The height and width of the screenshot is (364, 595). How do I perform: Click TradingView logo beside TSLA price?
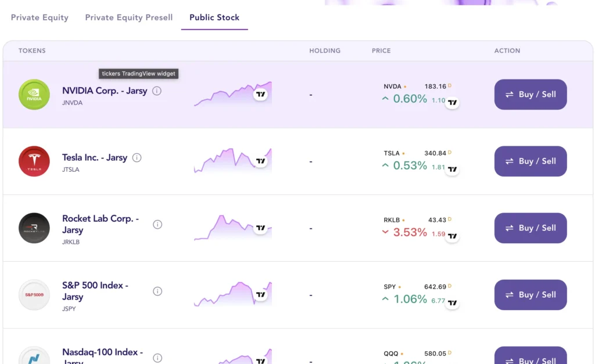[452, 169]
